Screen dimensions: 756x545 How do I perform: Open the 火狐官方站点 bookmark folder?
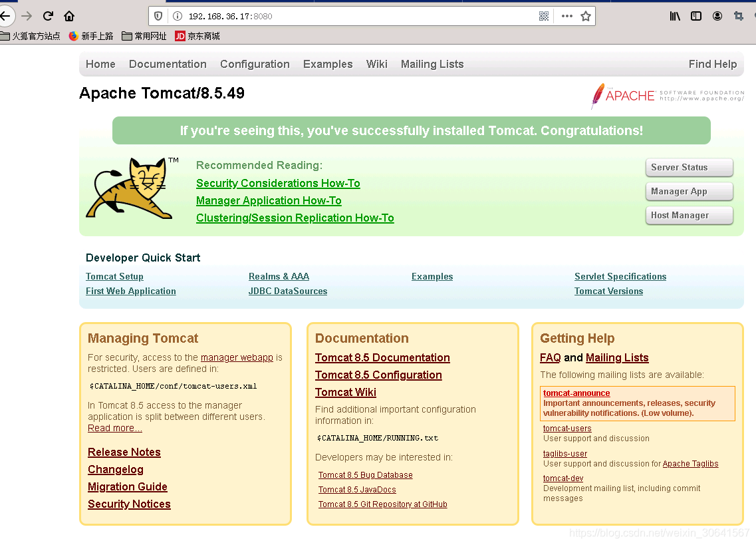click(30, 36)
